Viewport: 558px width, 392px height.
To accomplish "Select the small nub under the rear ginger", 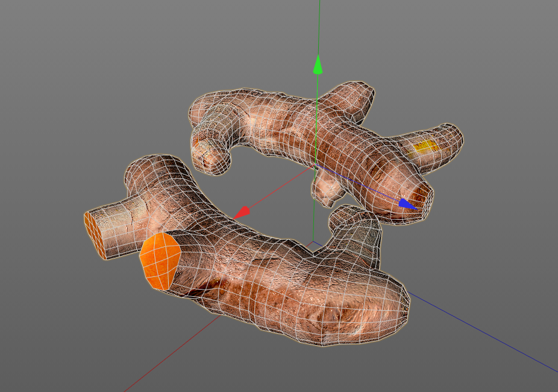I will (x=327, y=188).
